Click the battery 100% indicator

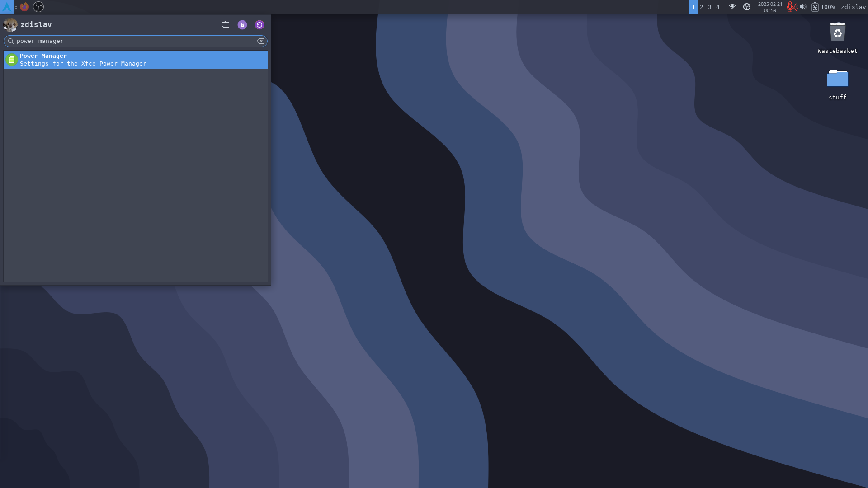pyautogui.click(x=823, y=7)
